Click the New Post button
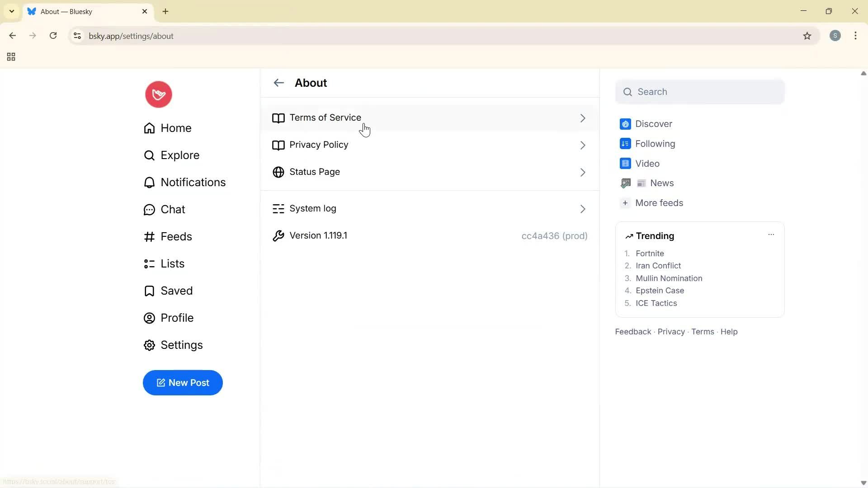The image size is (868, 488). 183,383
